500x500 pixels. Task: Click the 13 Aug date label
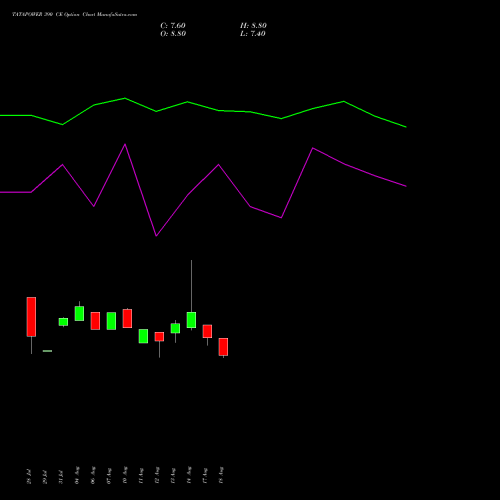pyautogui.click(x=173, y=476)
